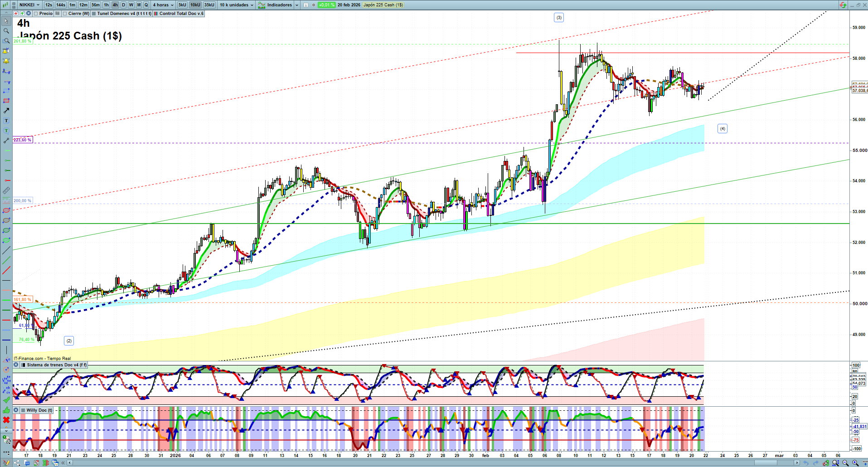Viewport: 868px width, 467px height.
Task: Click the green up-arrow icon beside Precio
Action: coord(22,14)
